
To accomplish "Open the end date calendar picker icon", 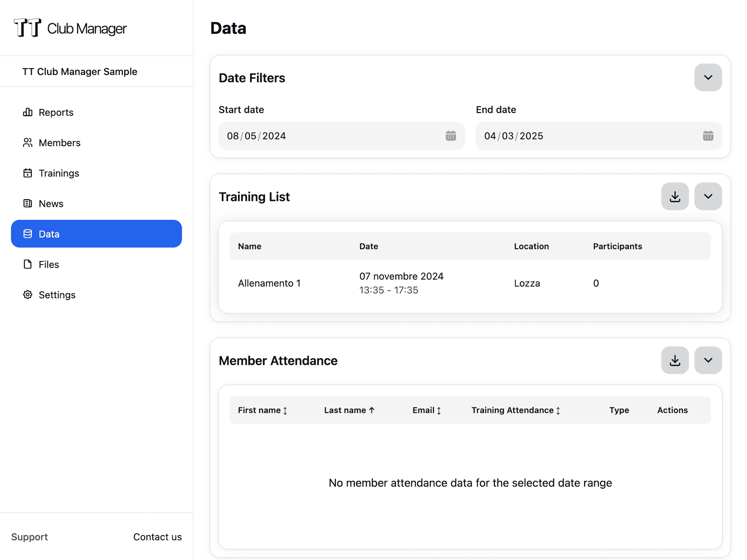I will [708, 136].
